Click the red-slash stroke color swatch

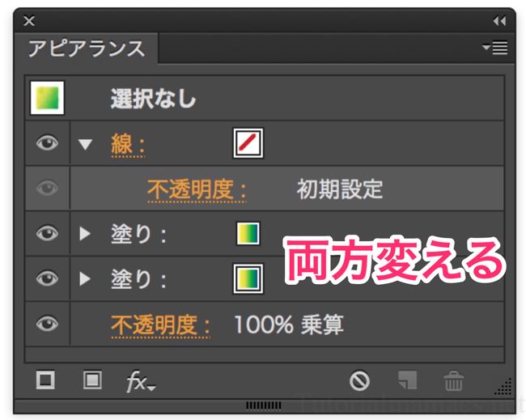point(248,143)
